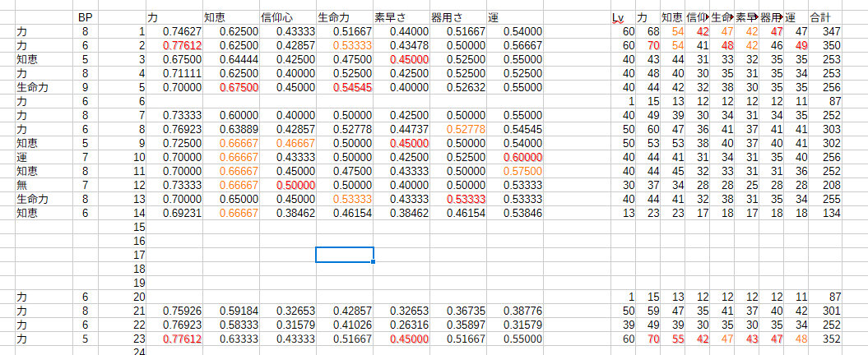Select the total 255 cell

(825, 199)
